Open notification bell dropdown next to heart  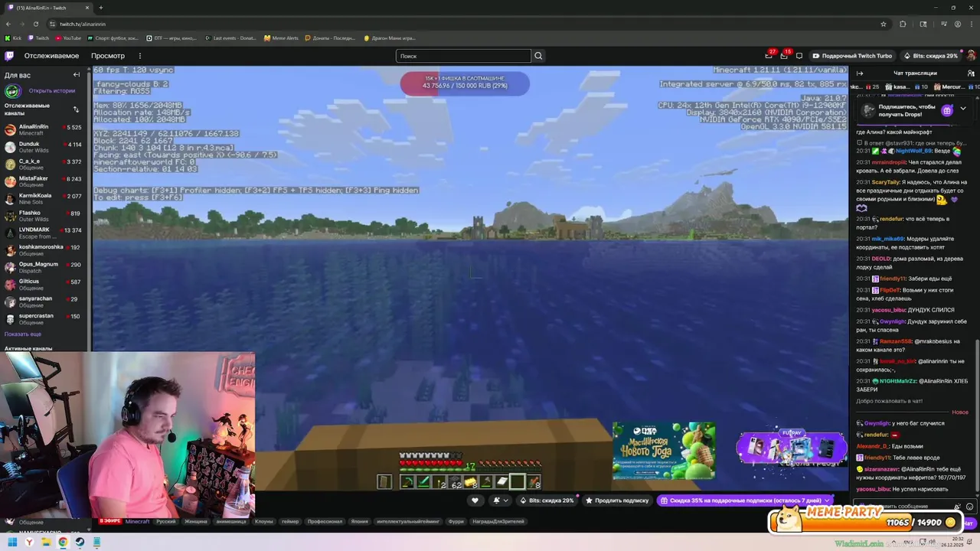click(x=501, y=500)
